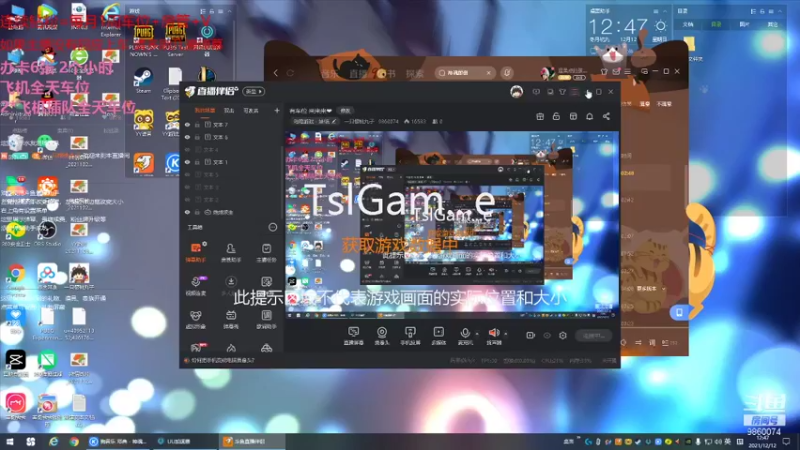Mute the red speaker icon

(x=493, y=335)
